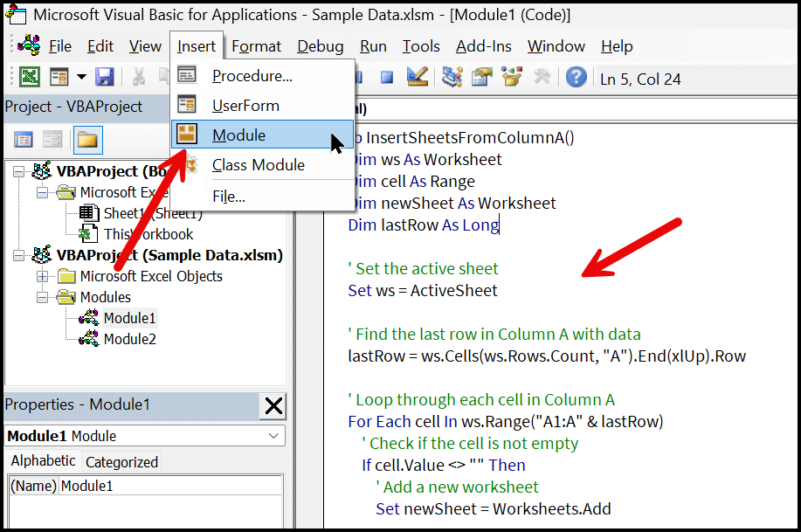Image resolution: width=801 pixels, height=532 pixels.
Task: Choose Class Module from Insert menu
Action: tap(263, 164)
